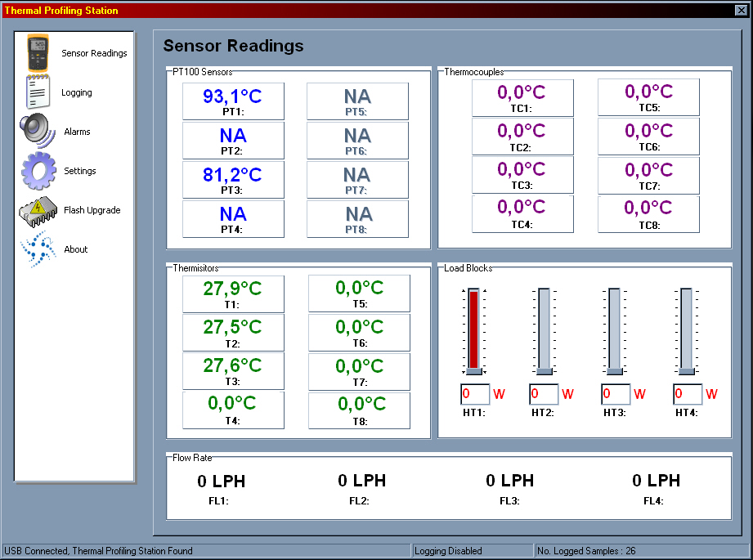Go to the Flash Upgrade page label

click(92, 210)
